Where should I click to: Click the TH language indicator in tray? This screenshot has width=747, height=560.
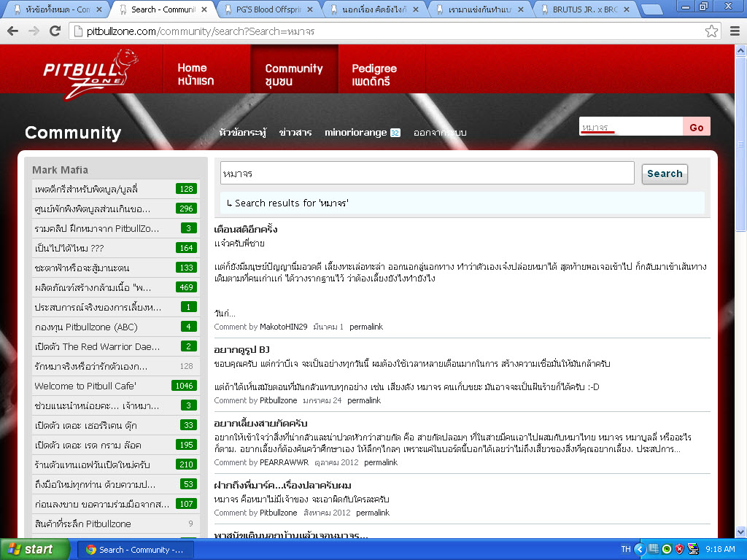(625, 549)
